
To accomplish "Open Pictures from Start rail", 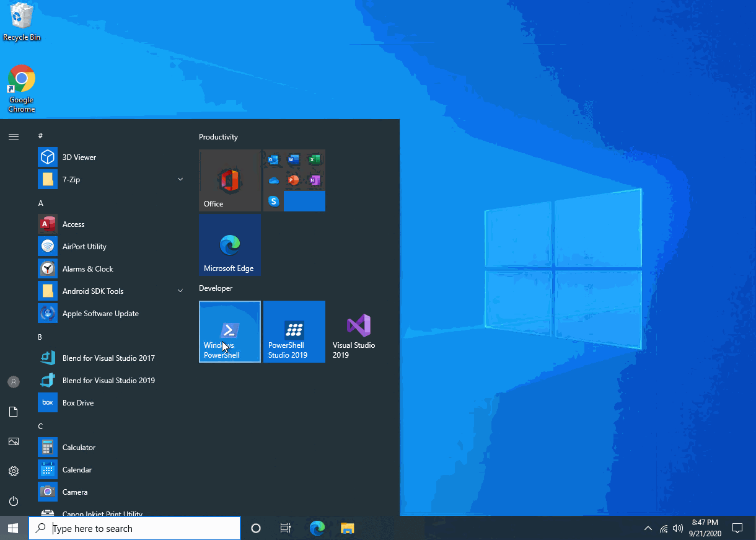I will (14, 441).
